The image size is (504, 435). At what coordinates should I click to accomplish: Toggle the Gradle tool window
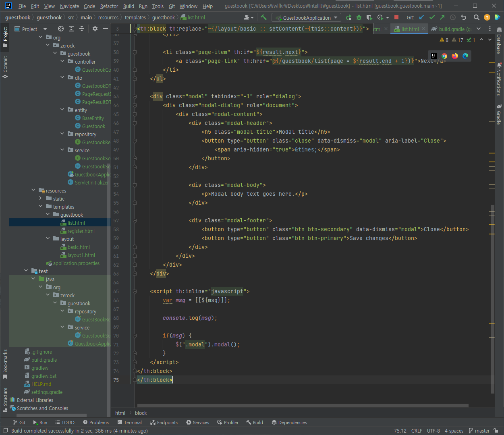click(x=499, y=114)
